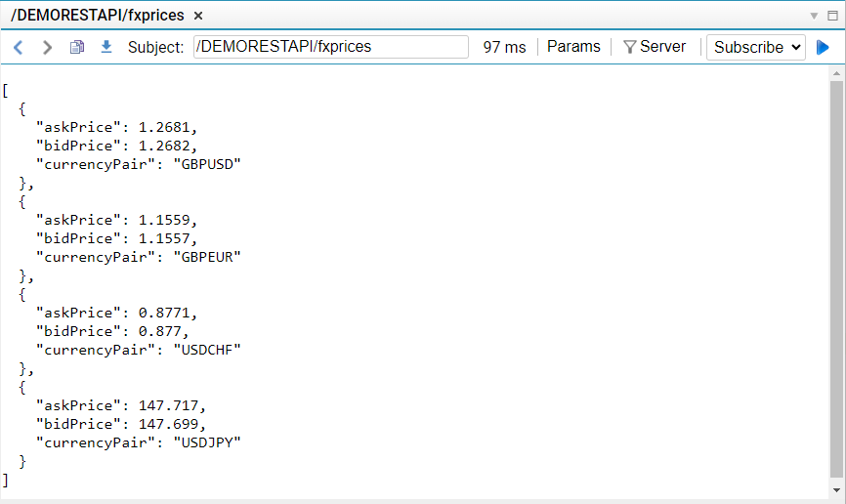Click the bidPrice value 147.699
This screenshot has height=504, width=846.
(168, 424)
